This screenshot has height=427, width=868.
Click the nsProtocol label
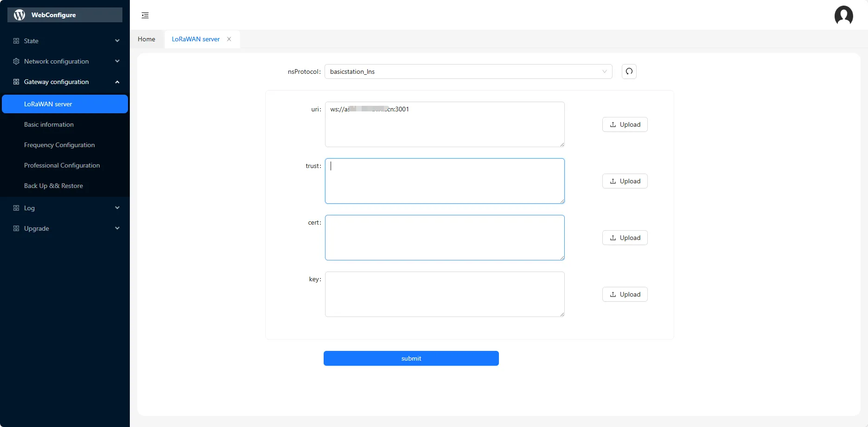(304, 71)
